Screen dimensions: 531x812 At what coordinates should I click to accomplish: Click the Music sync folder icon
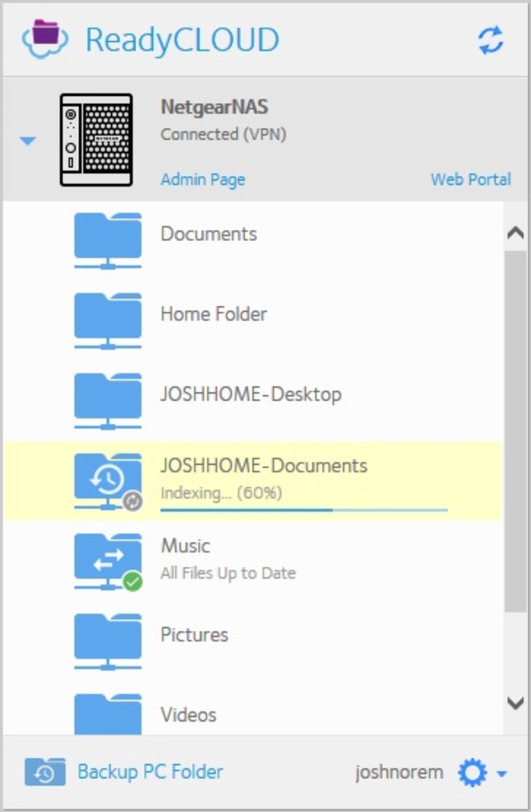click(x=108, y=562)
